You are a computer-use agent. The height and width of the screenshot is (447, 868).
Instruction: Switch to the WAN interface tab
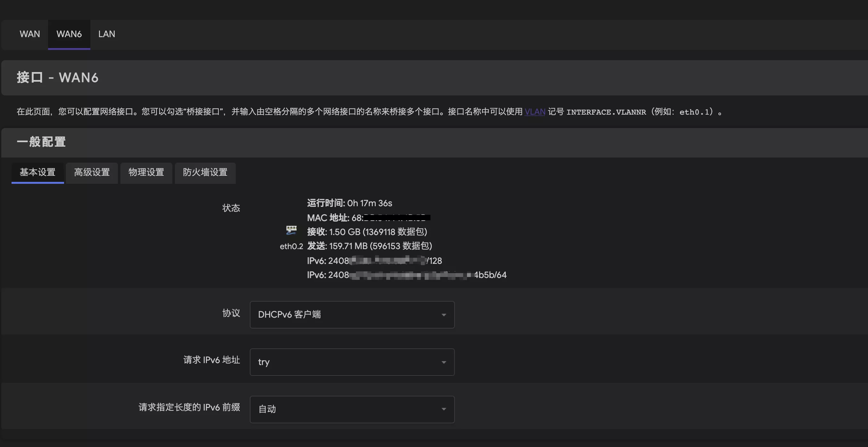[x=30, y=34]
